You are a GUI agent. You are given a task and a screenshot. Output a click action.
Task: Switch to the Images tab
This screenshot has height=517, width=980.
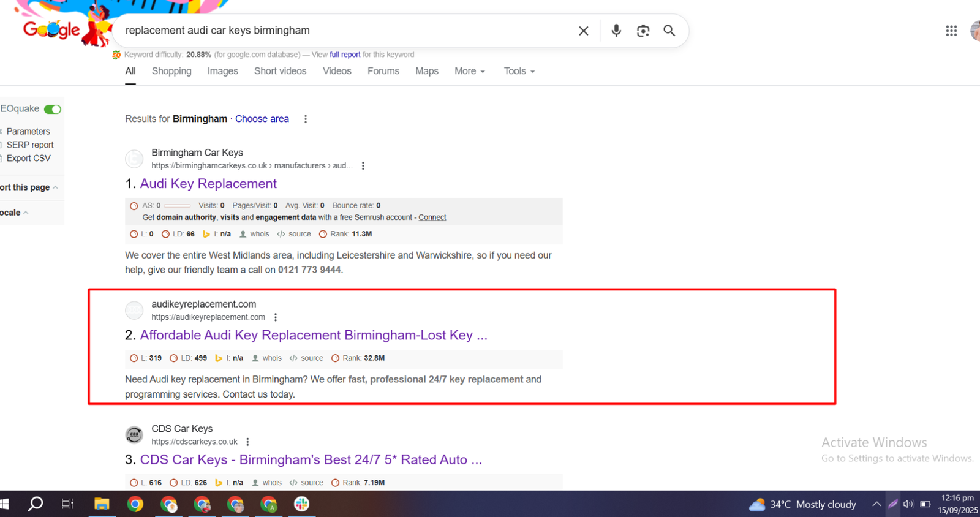[222, 71]
